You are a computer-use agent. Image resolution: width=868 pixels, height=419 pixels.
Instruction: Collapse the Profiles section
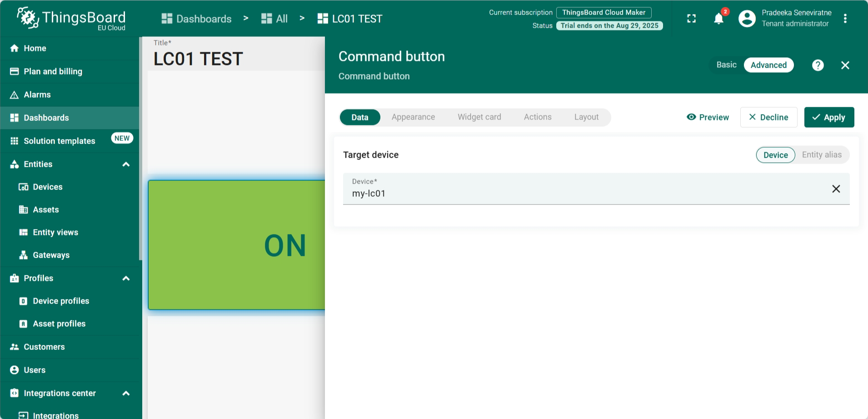coord(126,278)
